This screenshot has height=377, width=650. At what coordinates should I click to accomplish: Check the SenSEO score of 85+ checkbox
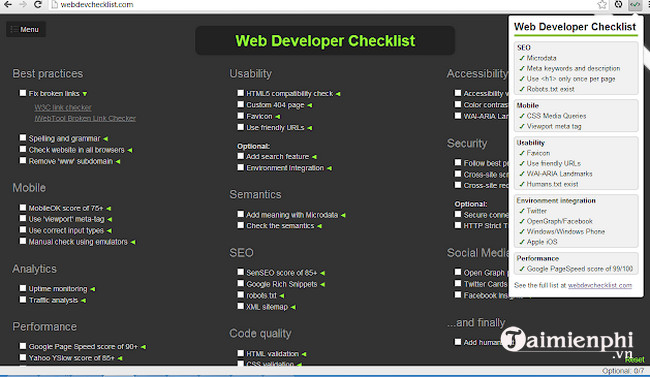click(240, 272)
